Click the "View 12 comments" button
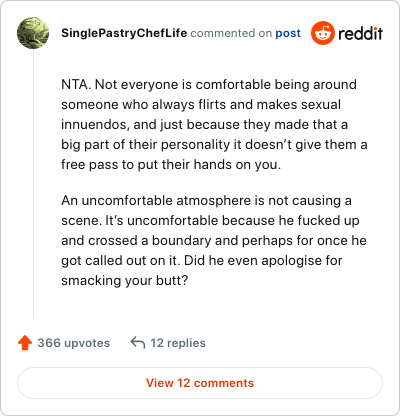 [200, 383]
